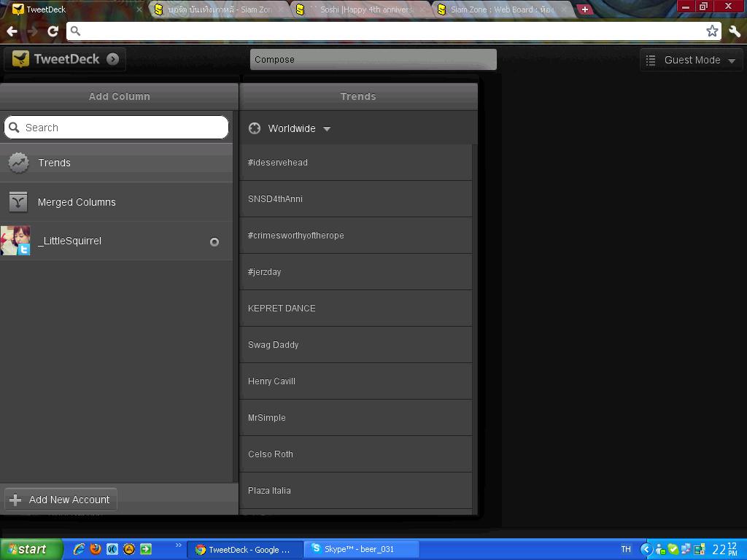
Task: Click the green shield tray icon
Action: (x=673, y=550)
